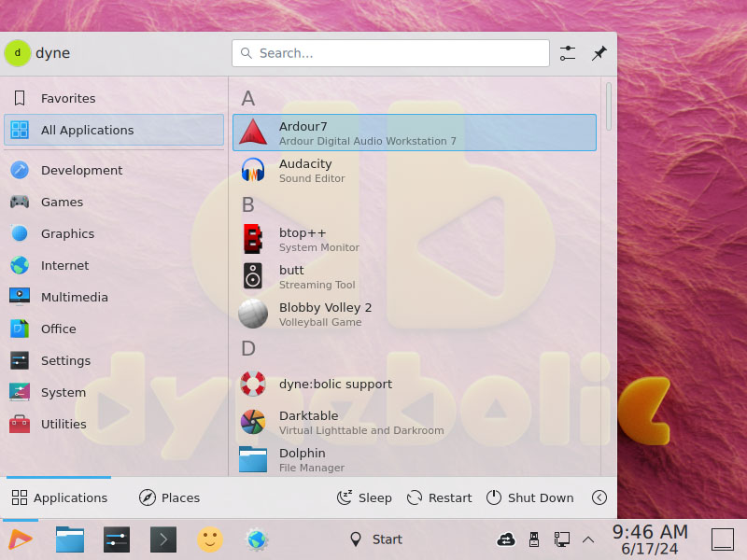Image resolution: width=747 pixels, height=560 pixels.
Task: Select the Favorites category
Action: point(114,98)
